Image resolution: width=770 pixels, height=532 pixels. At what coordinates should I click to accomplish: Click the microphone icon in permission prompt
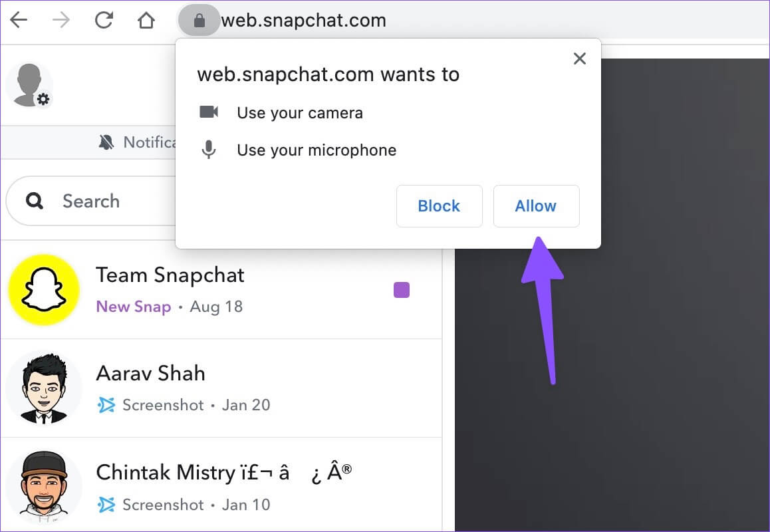[209, 150]
